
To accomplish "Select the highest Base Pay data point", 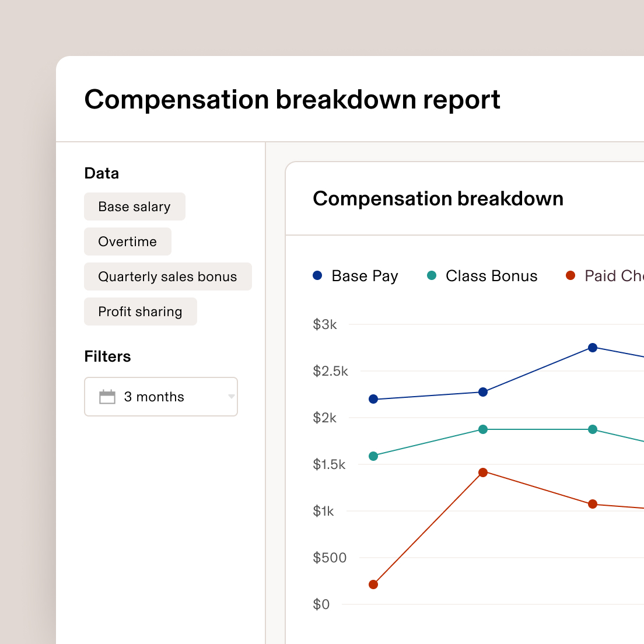I will pyautogui.click(x=593, y=348).
